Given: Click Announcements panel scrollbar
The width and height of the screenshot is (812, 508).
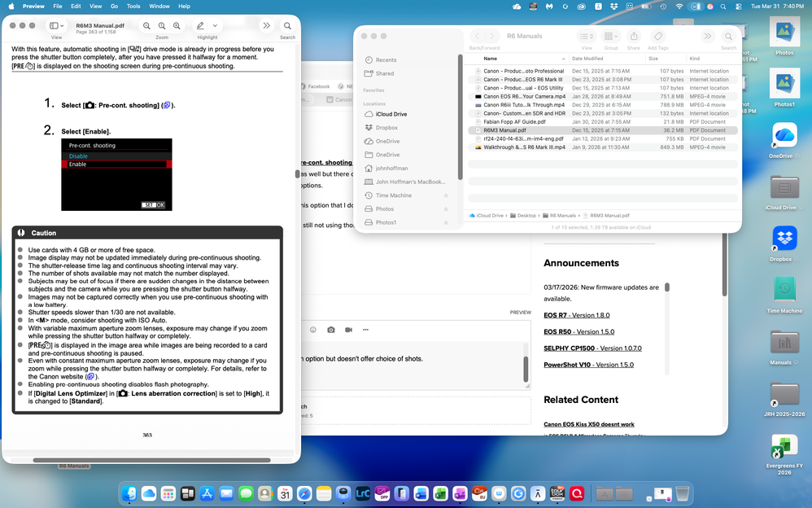Looking at the screenshot, I should 667,287.
